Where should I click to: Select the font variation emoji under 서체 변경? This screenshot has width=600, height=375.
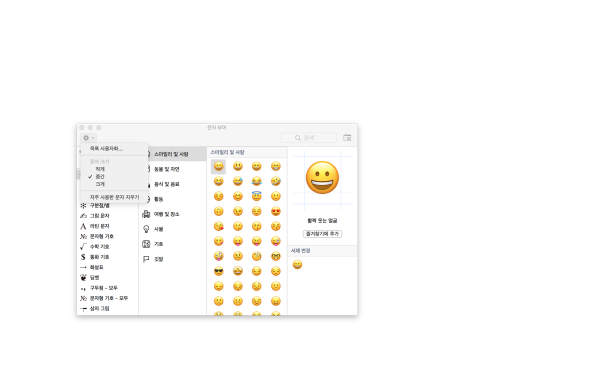click(x=297, y=264)
